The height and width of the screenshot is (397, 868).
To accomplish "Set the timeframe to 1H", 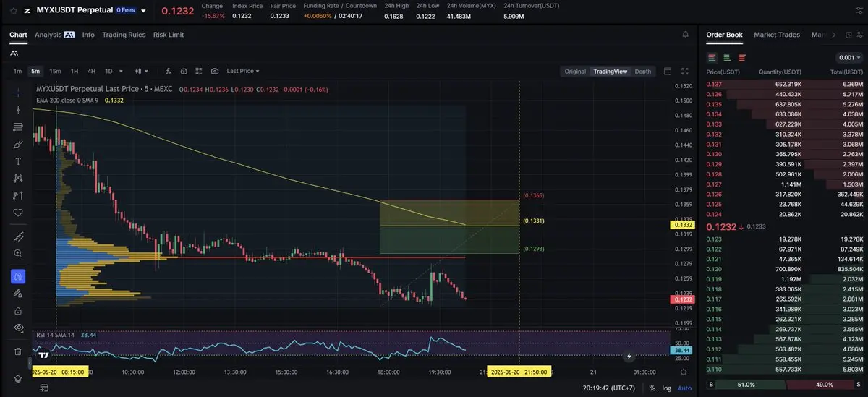I will tap(74, 71).
